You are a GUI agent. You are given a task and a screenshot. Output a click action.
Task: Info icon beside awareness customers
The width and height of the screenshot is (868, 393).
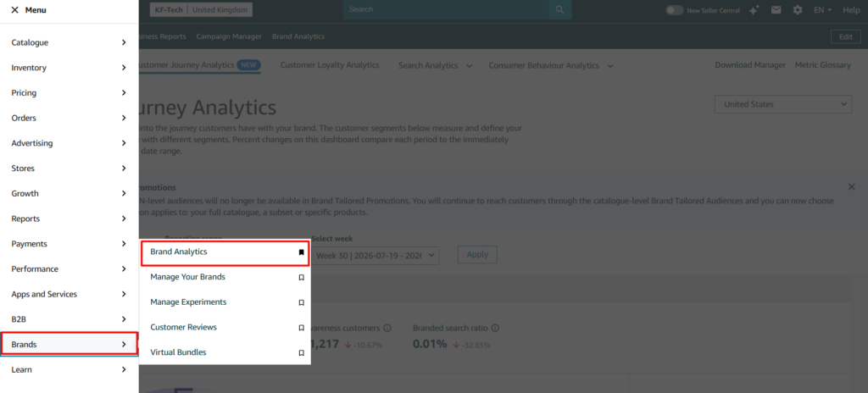tap(387, 329)
